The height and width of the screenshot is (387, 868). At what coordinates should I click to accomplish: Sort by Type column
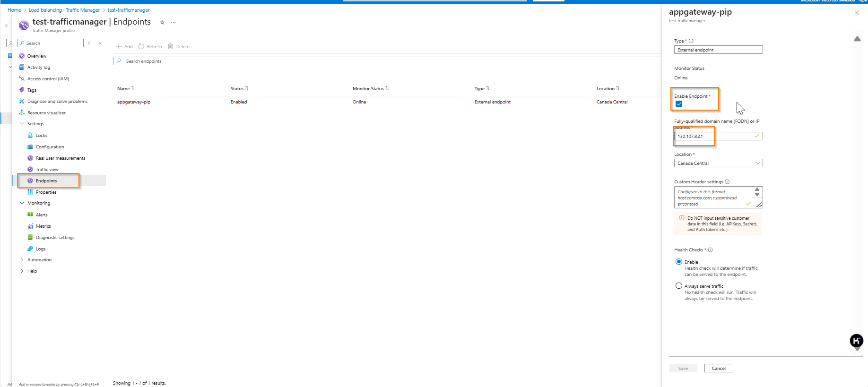482,88
